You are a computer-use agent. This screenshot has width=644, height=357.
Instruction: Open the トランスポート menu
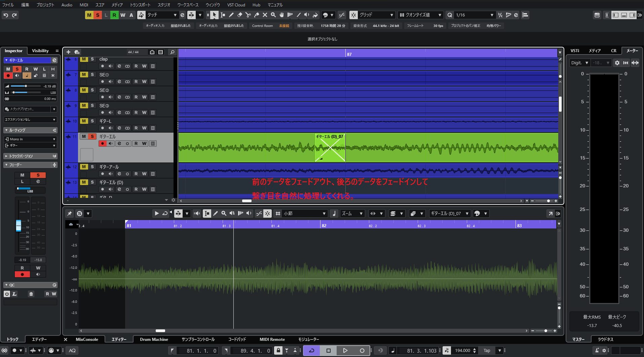pos(140,5)
